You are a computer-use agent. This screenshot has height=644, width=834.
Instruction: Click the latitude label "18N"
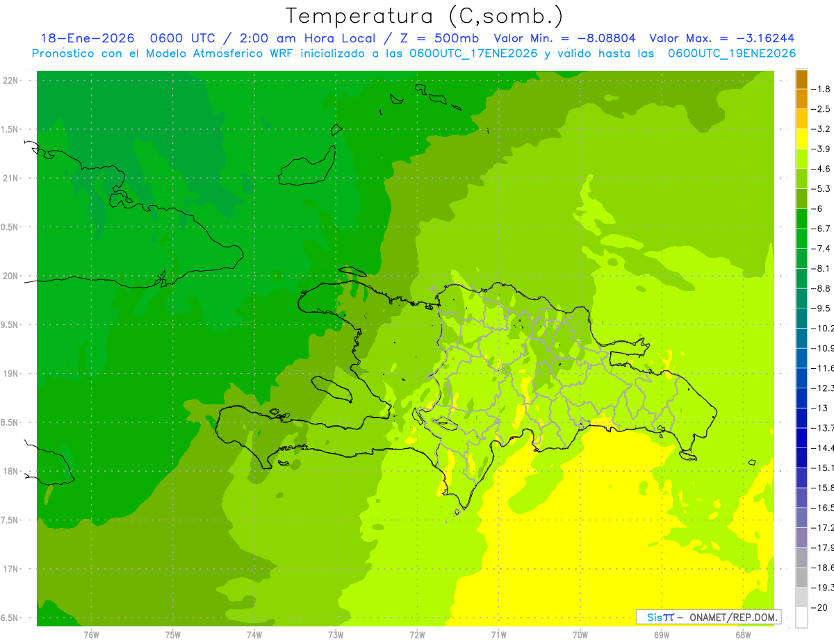(x=11, y=471)
